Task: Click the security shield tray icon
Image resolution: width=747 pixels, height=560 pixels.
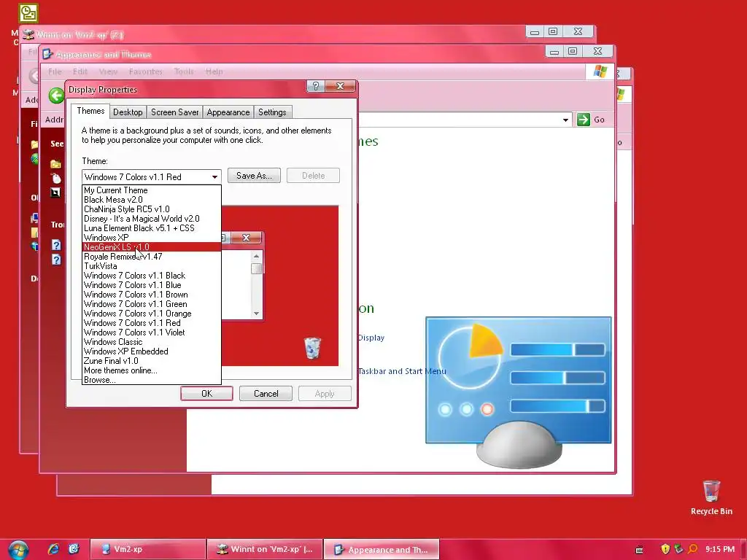Action: (x=665, y=549)
